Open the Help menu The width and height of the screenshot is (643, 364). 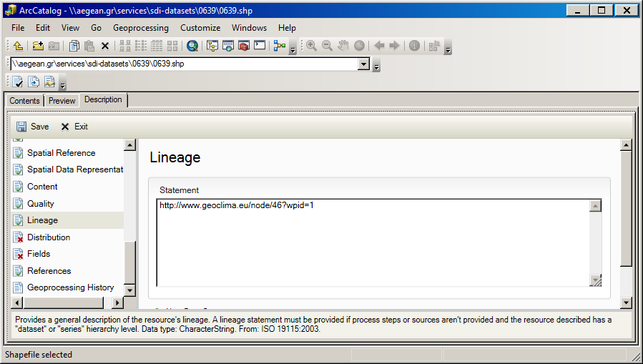[287, 28]
